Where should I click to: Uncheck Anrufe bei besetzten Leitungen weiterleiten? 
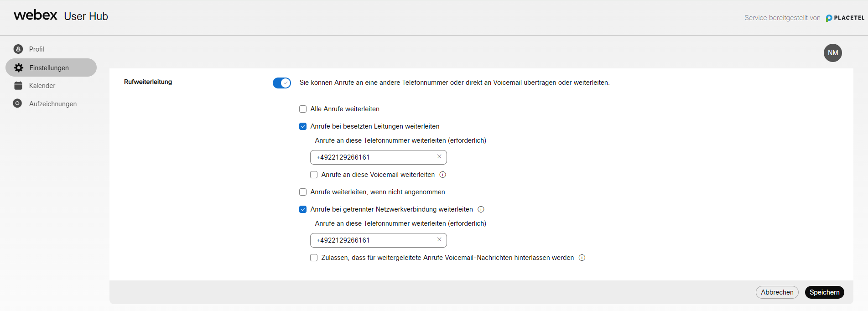click(x=303, y=126)
